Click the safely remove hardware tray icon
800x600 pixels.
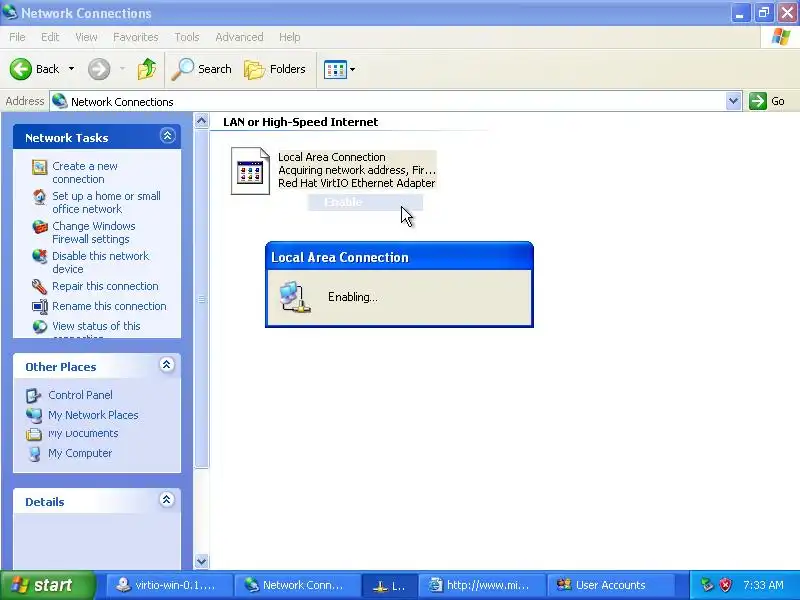point(707,585)
